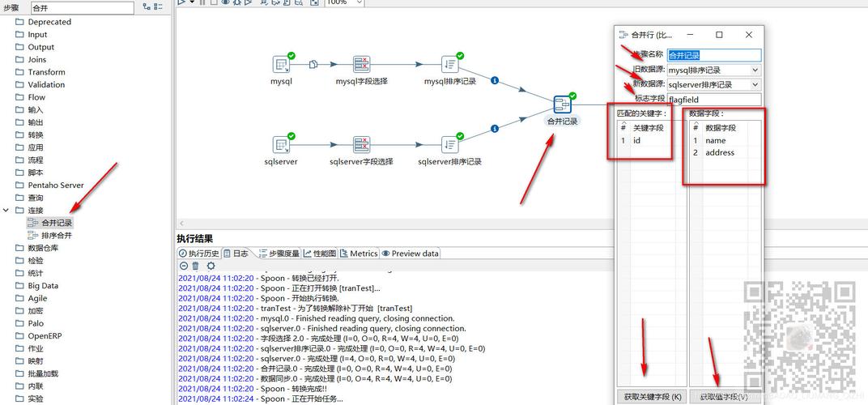
Task: Select the 合并记录 merge step on canvas
Action: click(x=563, y=104)
